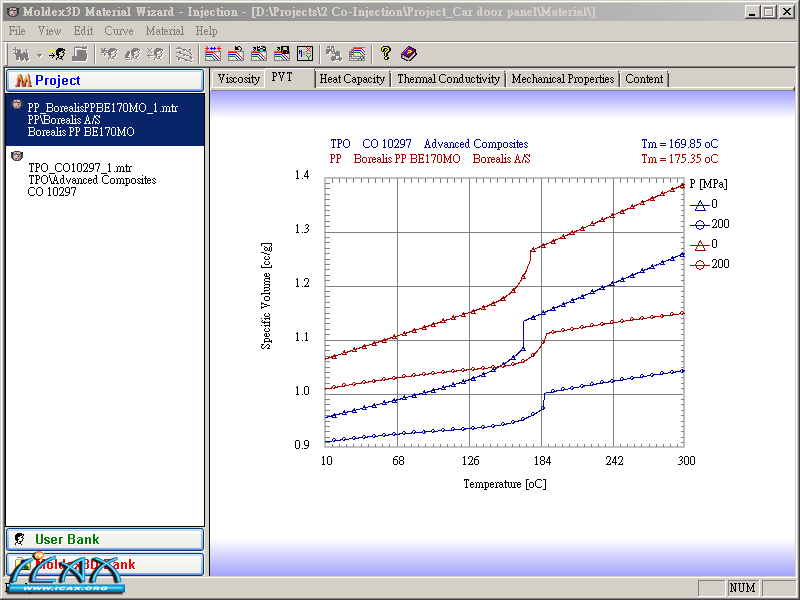Click the first toolbar icon at far left
Screen dimensions: 800x600
[19, 54]
